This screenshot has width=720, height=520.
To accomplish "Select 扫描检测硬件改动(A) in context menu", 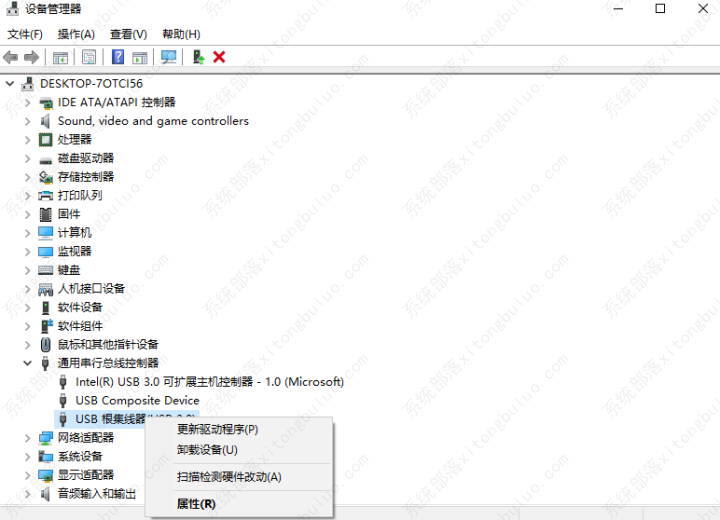I will pyautogui.click(x=229, y=477).
